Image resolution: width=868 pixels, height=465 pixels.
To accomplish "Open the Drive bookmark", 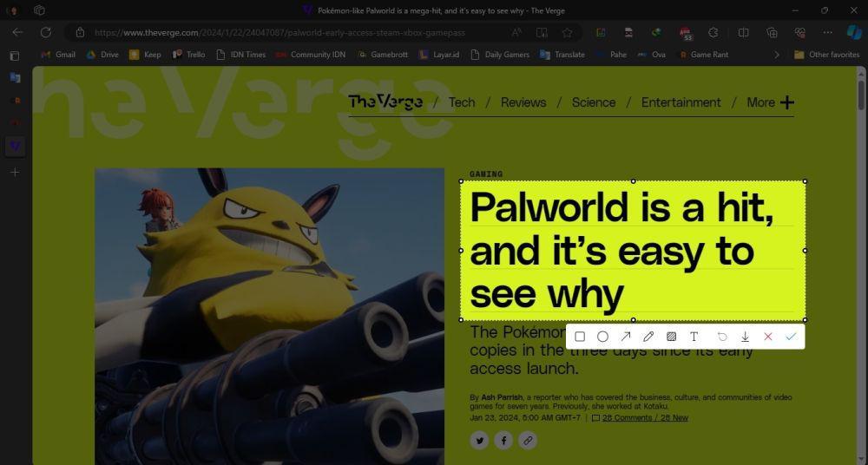I will click(x=102, y=55).
